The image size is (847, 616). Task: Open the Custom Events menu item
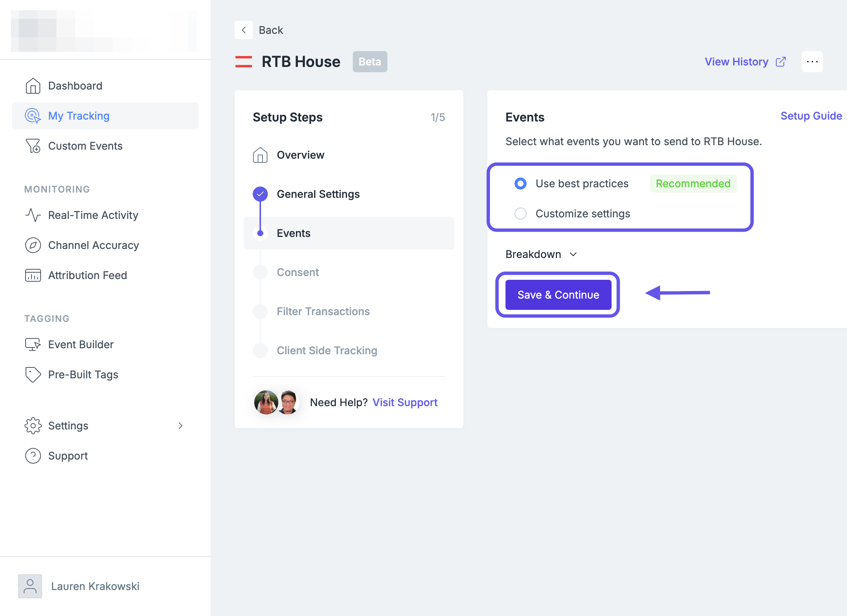[x=105, y=146]
